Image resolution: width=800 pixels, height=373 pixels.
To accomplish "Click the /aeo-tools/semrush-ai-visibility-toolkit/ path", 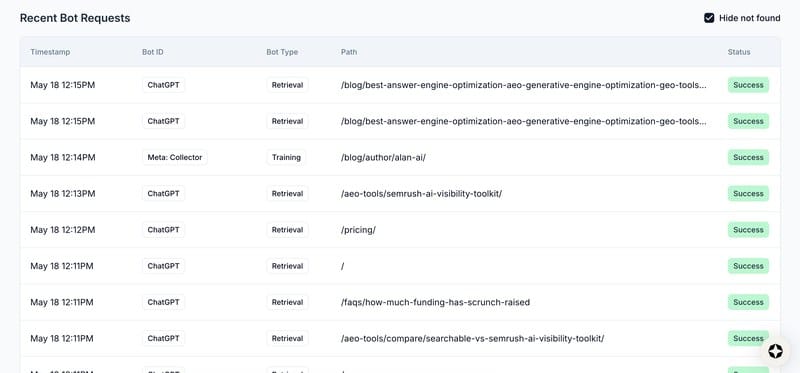I will pos(421,194).
